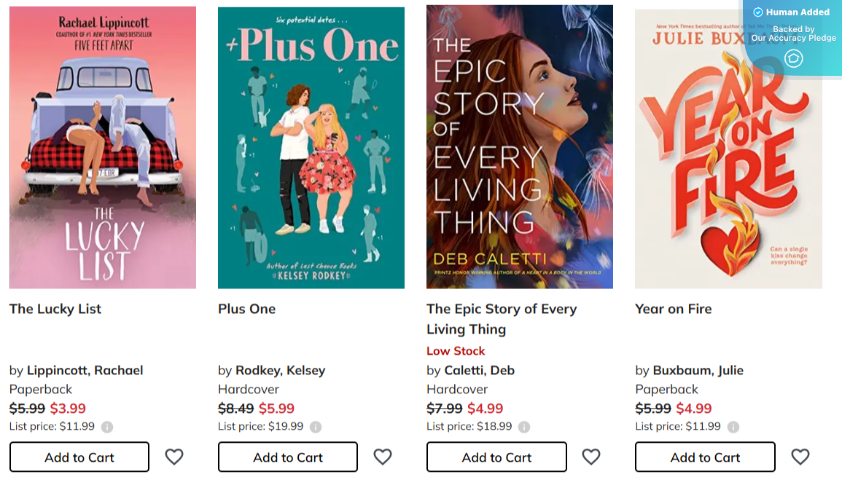The height and width of the screenshot is (504, 842).
Task: Open the Year on Fire cover thumbnail
Action: (x=728, y=146)
